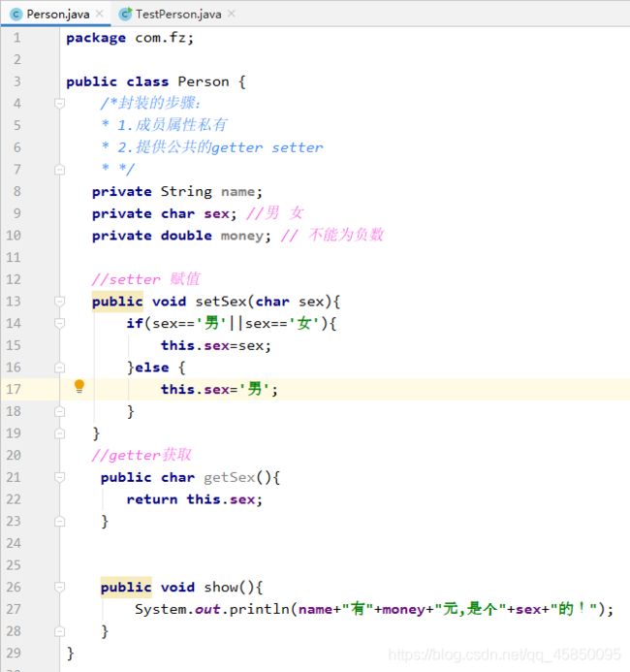Viewport: 630px width, 672px height.
Task: Collapse the setSex method at line 13
Action: pyautogui.click(x=59, y=302)
